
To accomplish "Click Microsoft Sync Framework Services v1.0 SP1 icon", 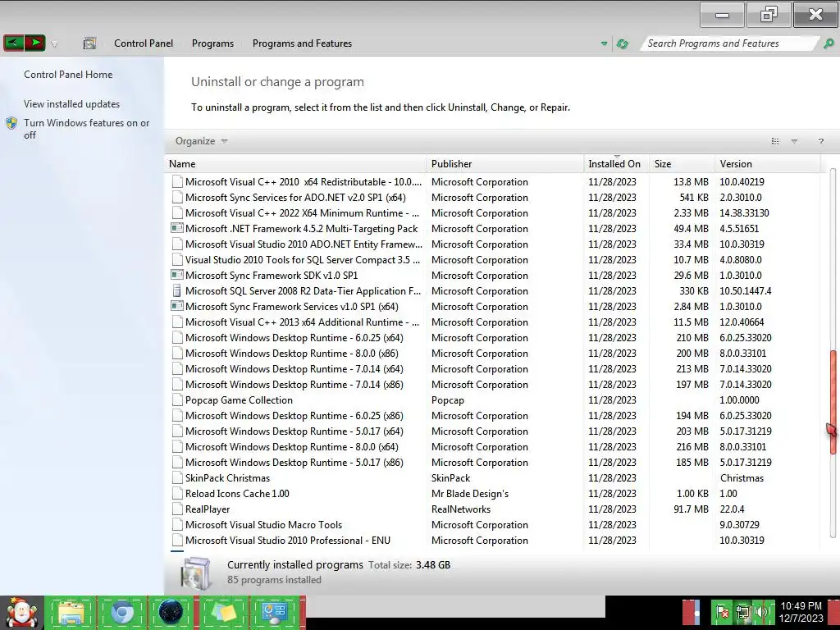I will (x=177, y=306).
